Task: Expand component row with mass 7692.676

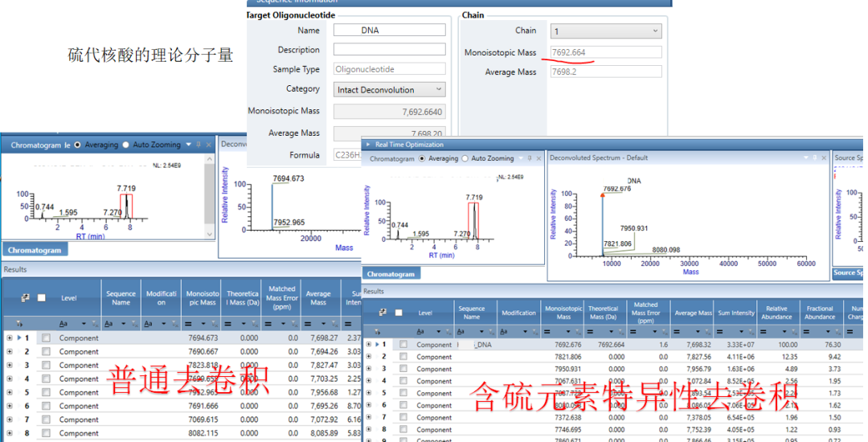Action: [369, 345]
